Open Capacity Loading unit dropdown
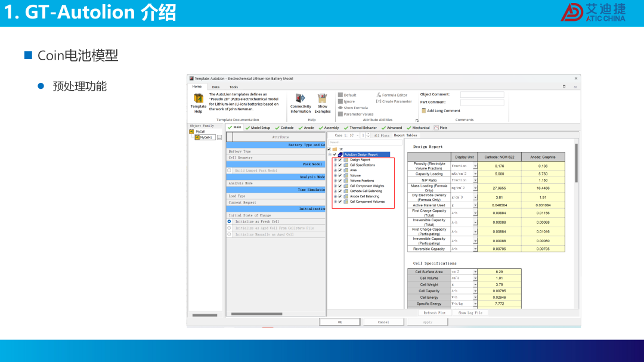 [475, 174]
